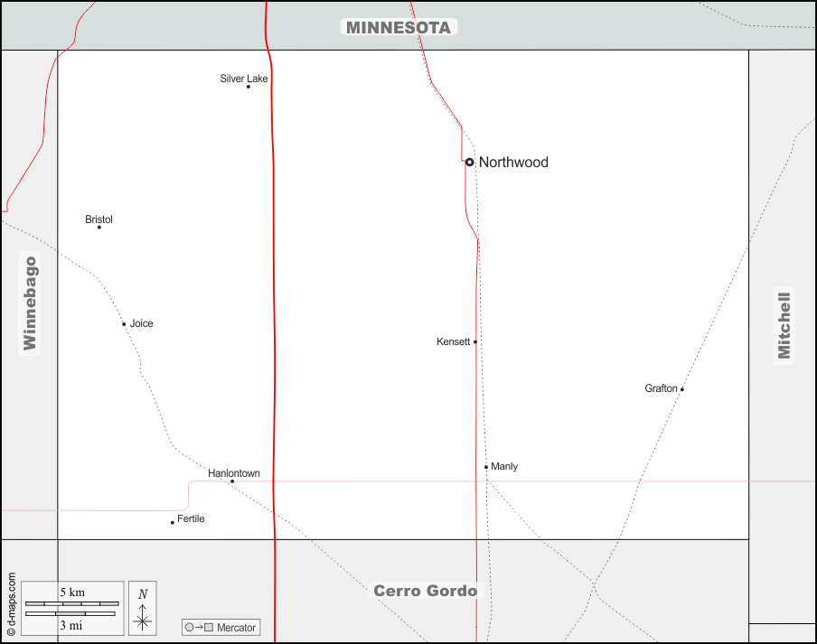Click the Winnebago county label

point(30,303)
